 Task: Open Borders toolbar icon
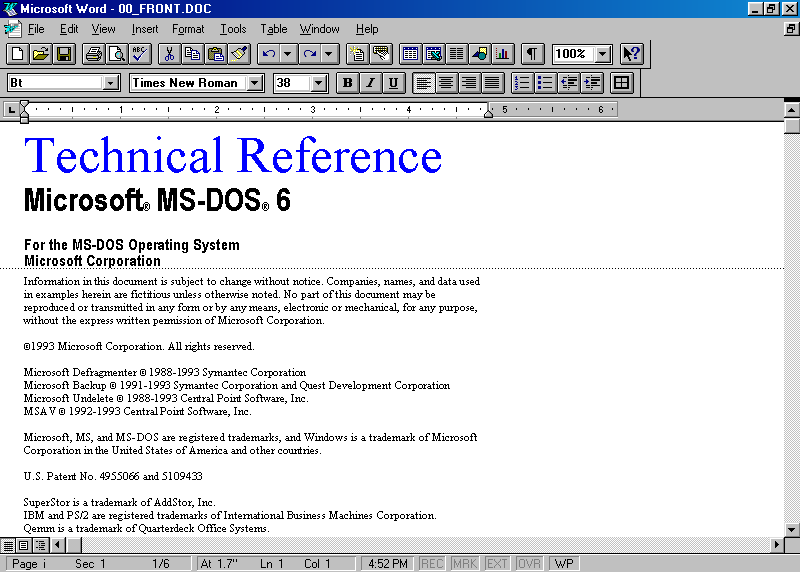621,83
